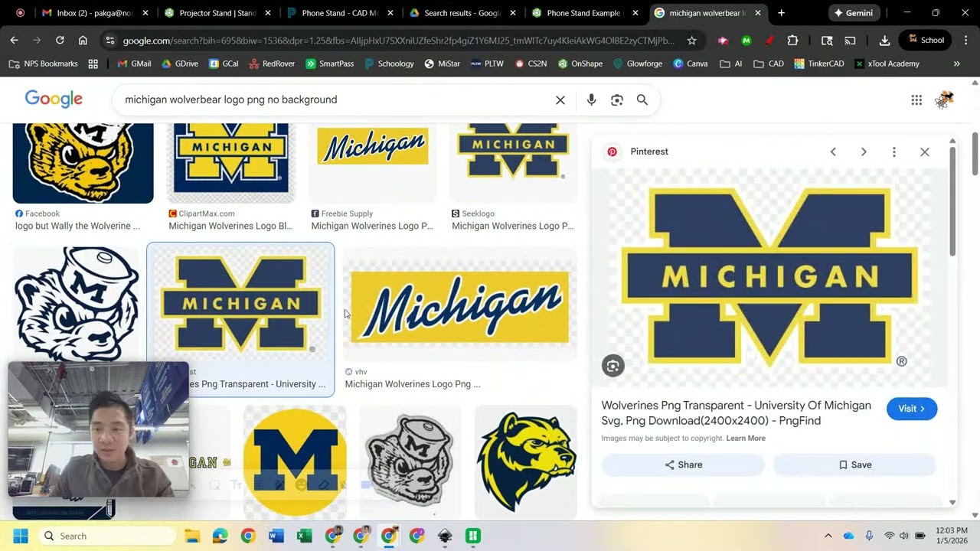Cast this tab using the cast icon
The height and width of the screenshot is (551, 980).
click(x=850, y=40)
